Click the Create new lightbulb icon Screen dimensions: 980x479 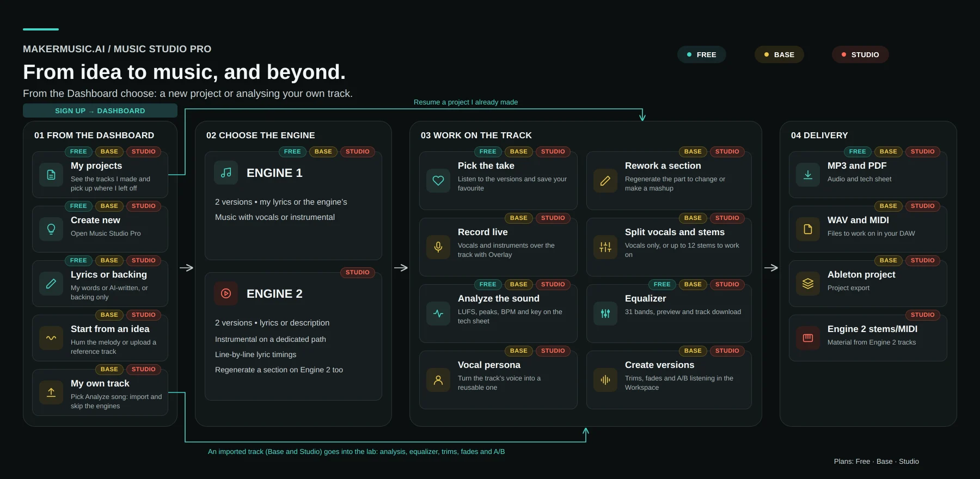coord(51,229)
